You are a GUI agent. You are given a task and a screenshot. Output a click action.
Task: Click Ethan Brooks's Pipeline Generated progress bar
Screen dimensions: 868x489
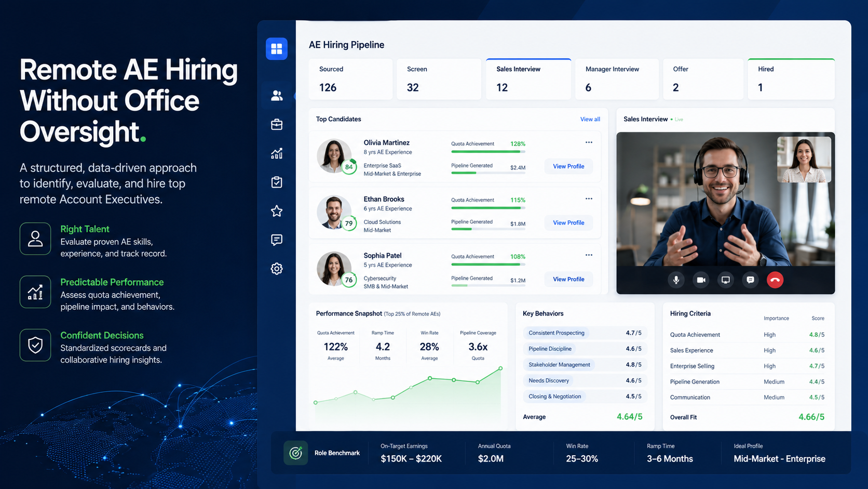pyautogui.click(x=488, y=229)
